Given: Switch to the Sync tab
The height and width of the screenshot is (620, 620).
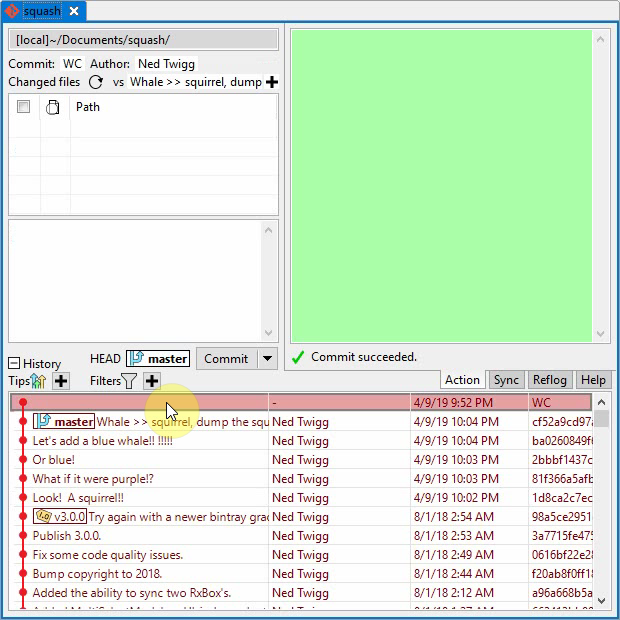Looking at the screenshot, I should [x=506, y=380].
